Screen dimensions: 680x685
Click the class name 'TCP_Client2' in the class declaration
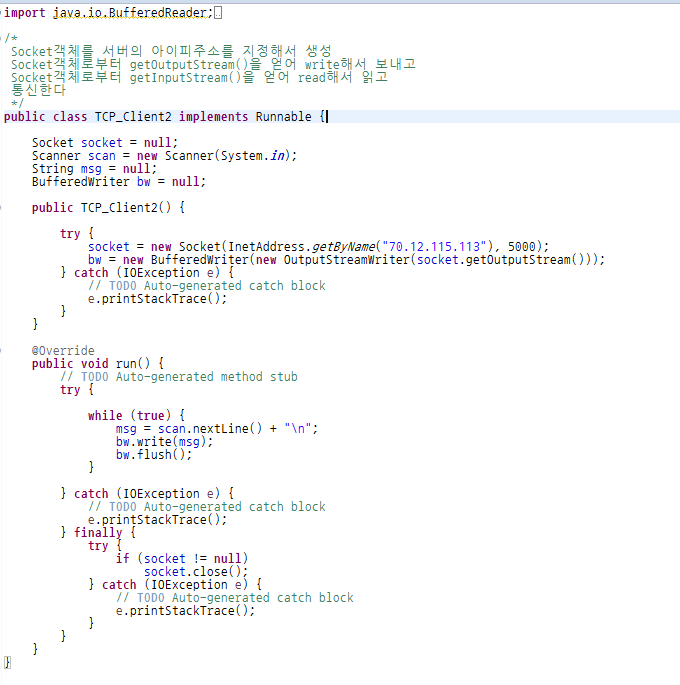[133, 117]
